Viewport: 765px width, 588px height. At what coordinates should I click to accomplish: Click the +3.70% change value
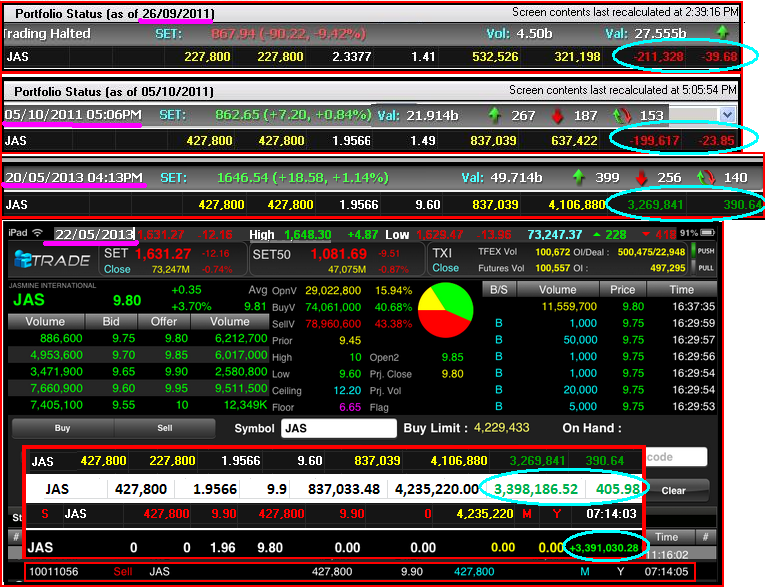191,306
